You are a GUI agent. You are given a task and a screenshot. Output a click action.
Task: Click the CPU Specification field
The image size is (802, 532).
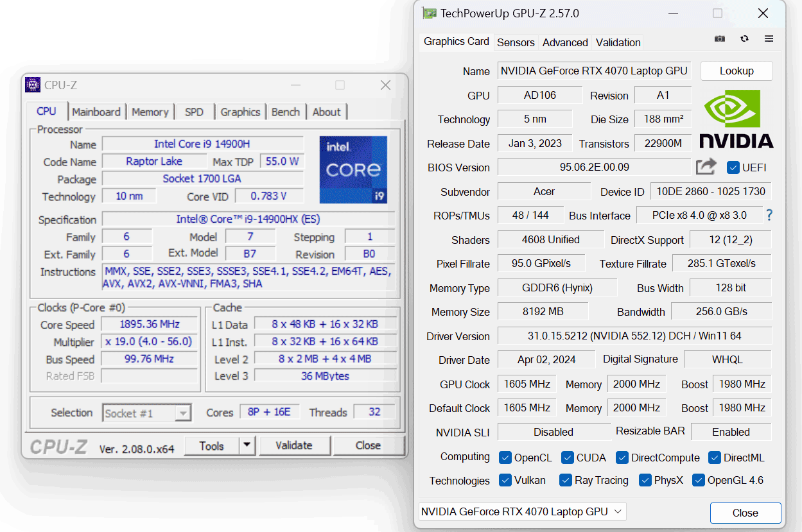point(248,219)
